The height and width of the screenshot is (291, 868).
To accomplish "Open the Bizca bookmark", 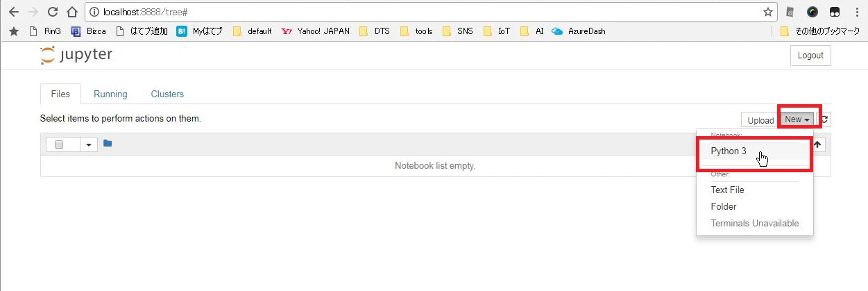I will pyautogui.click(x=89, y=31).
